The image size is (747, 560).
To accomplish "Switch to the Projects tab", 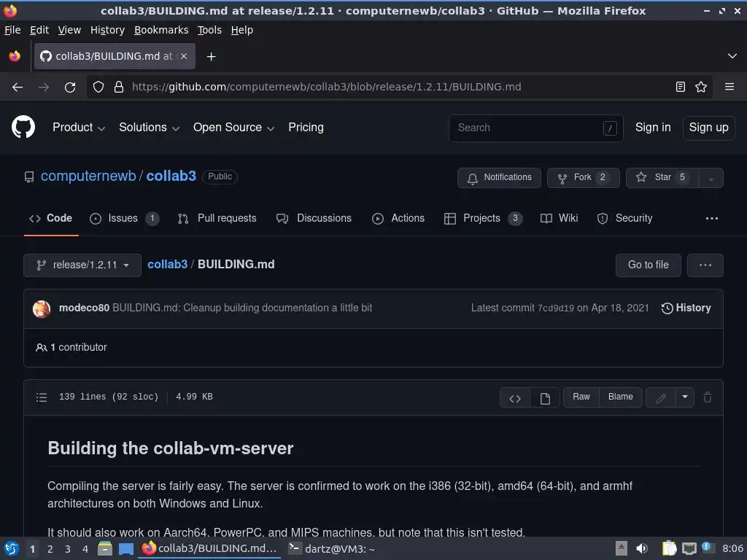I will click(483, 219).
